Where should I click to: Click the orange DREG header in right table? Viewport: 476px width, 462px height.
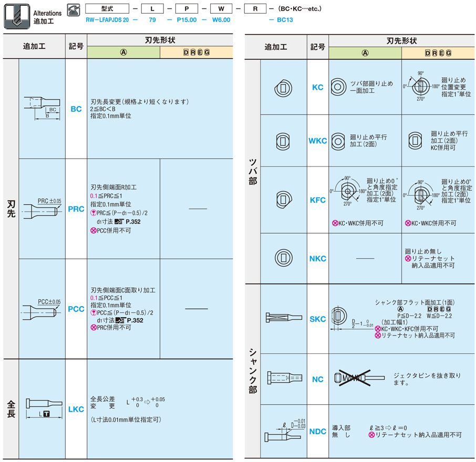click(x=438, y=53)
